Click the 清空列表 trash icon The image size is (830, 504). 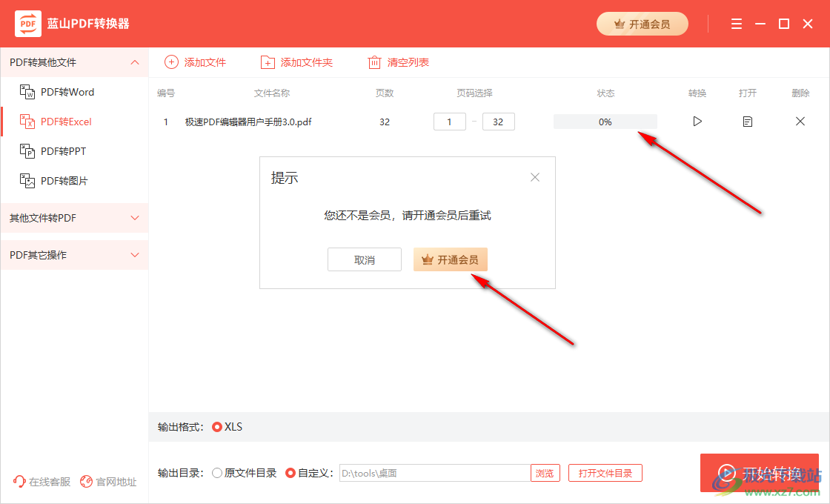374,62
